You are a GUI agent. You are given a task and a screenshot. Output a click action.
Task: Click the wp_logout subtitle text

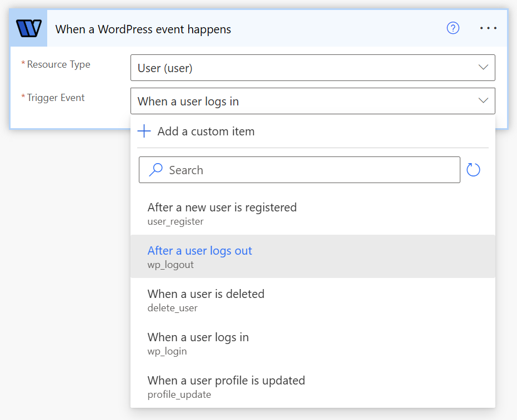pyautogui.click(x=170, y=265)
